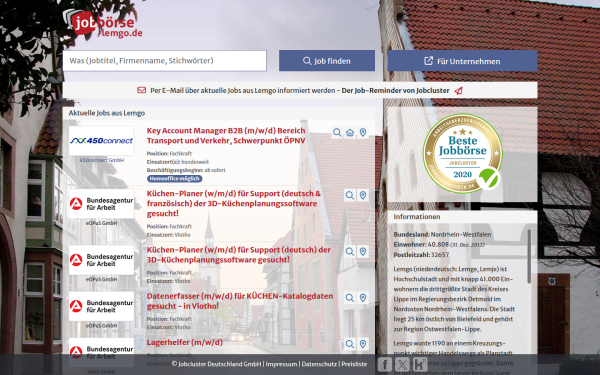Click the magnifier icon for Key Account Manager job

click(337, 132)
